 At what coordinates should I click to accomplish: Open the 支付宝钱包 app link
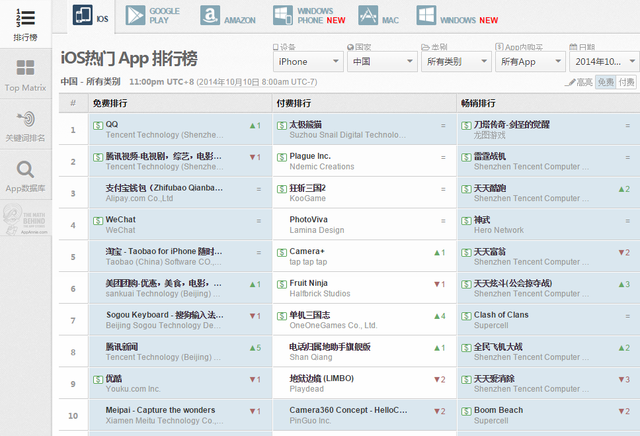pyautogui.click(x=164, y=188)
